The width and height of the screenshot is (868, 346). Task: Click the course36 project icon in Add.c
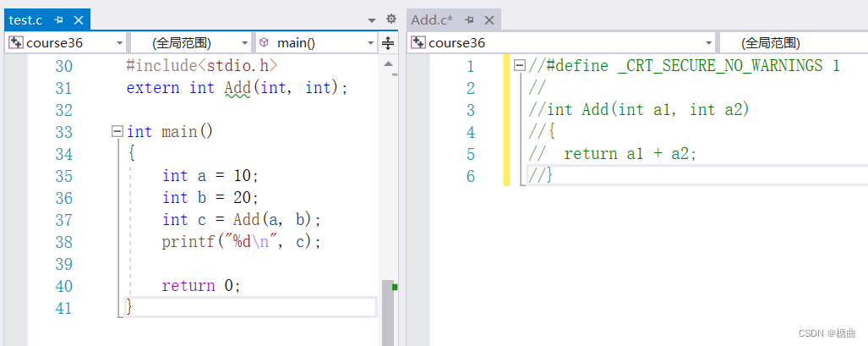(418, 42)
